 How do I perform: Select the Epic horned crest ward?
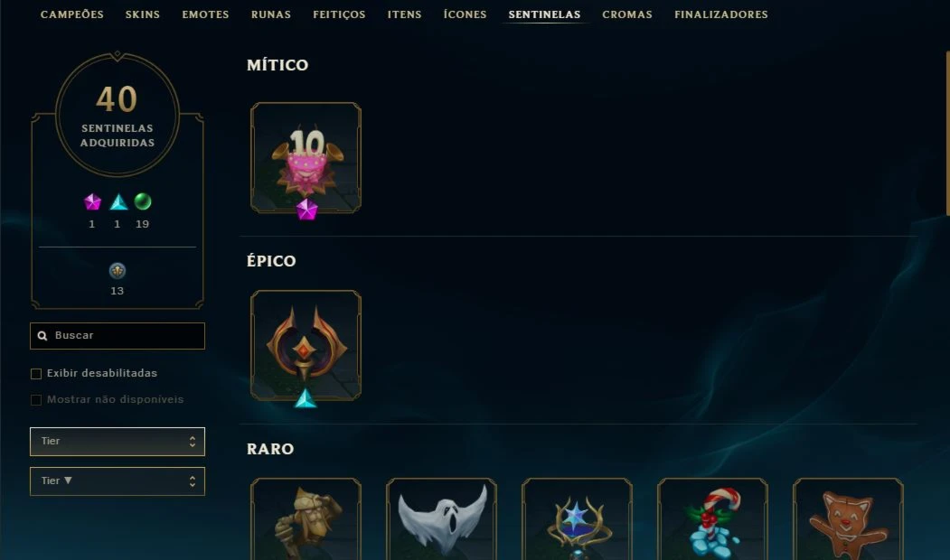point(306,345)
